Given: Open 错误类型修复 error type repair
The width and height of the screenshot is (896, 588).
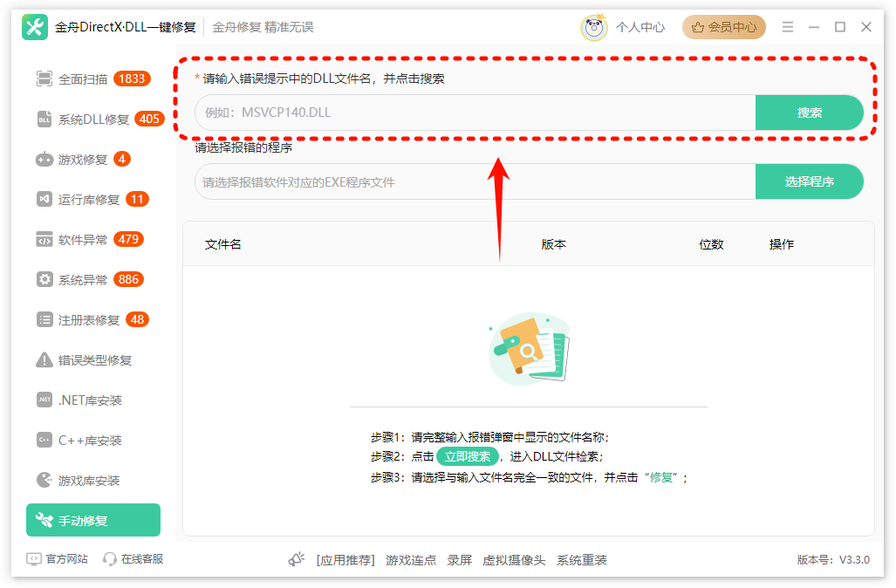Looking at the screenshot, I should click(93, 360).
